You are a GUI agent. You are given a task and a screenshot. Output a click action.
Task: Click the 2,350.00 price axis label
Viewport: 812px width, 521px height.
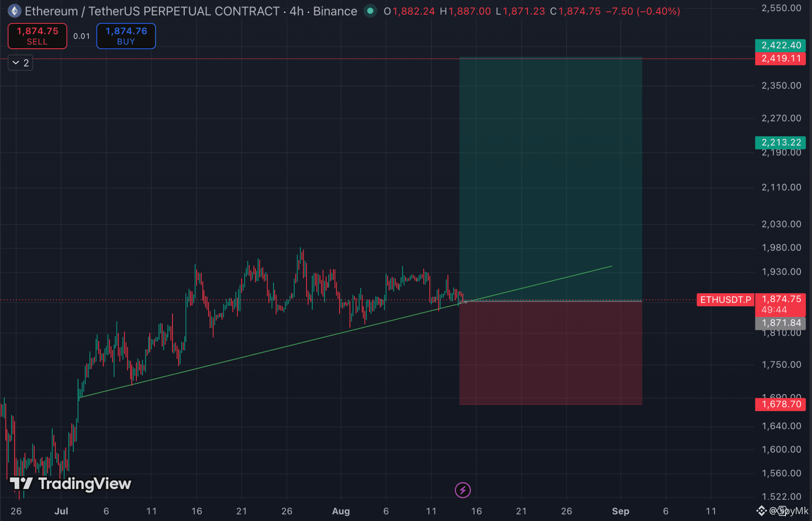(781, 86)
